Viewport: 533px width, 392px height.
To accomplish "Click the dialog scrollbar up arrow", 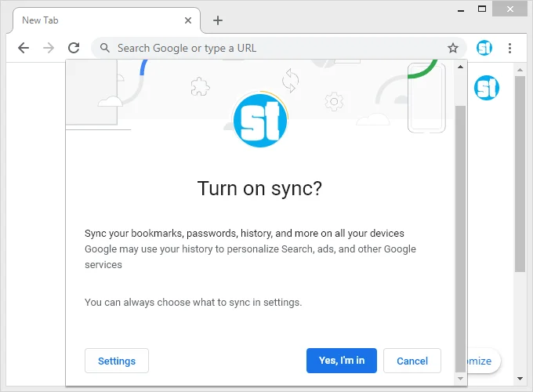I will pyautogui.click(x=460, y=67).
